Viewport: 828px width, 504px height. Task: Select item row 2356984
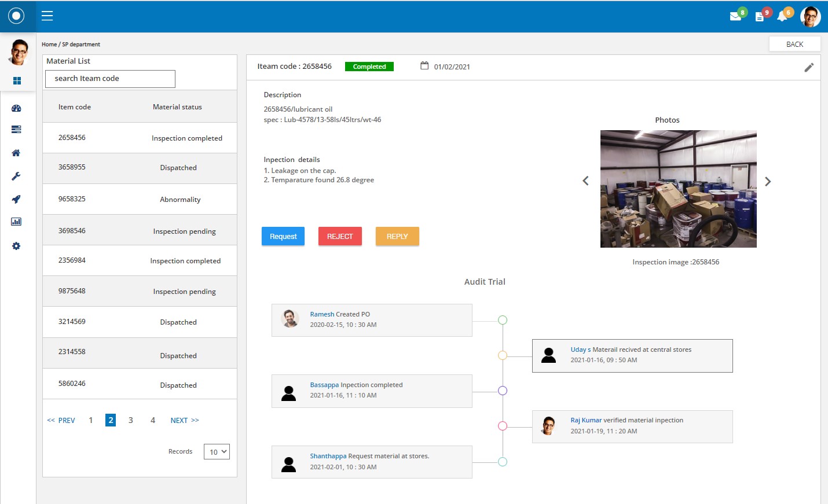tap(140, 260)
